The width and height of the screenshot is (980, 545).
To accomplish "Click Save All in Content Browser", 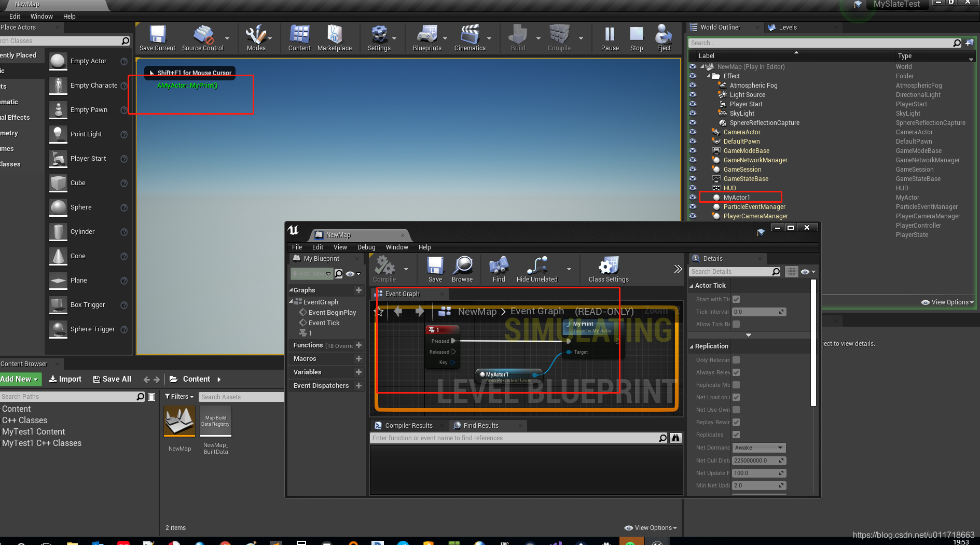I will (112, 379).
